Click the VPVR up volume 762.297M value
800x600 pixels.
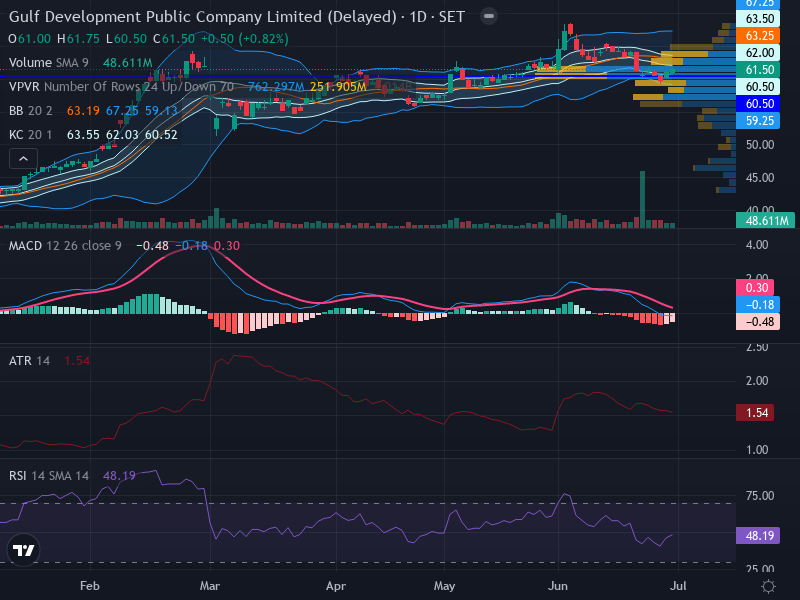coord(276,87)
